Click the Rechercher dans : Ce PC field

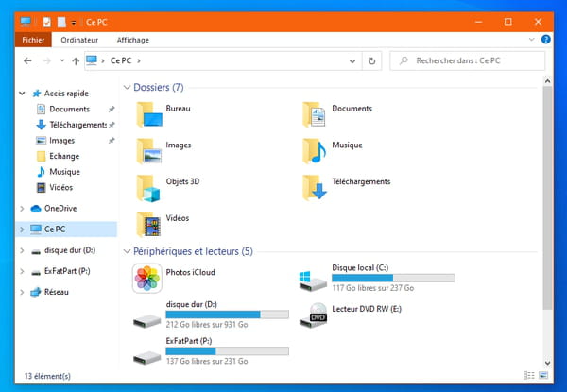[x=467, y=60]
